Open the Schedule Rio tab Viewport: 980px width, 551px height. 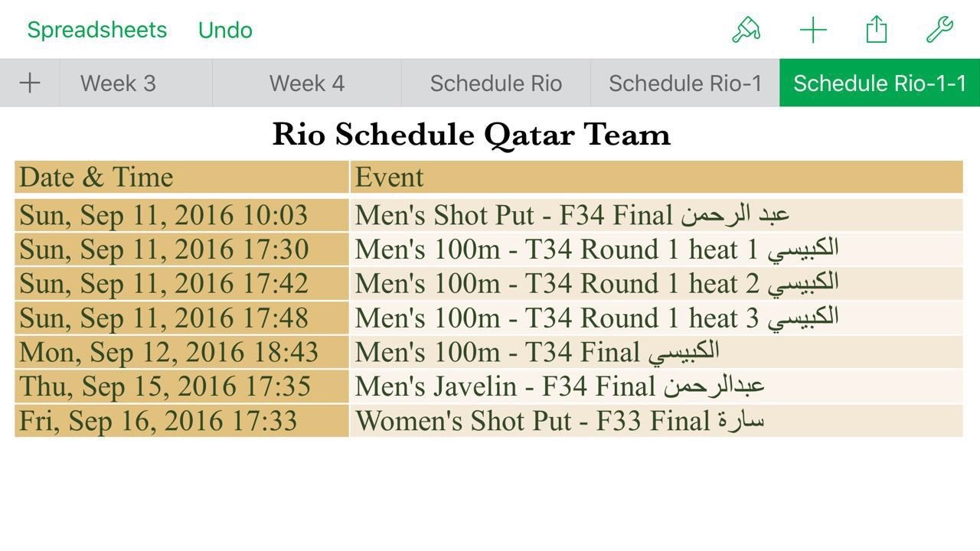[x=496, y=83]
